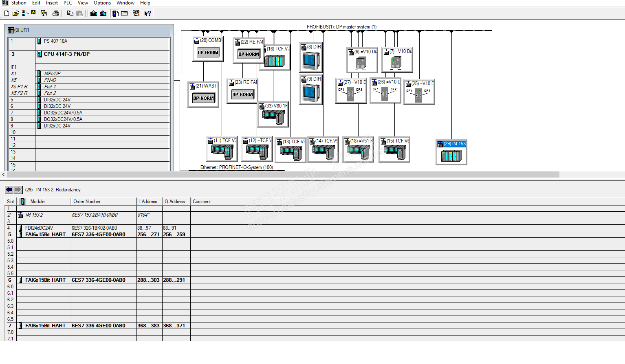Click the I Address column header
Viewport: 625px width, 364px height.
click(x=150, y=202)
